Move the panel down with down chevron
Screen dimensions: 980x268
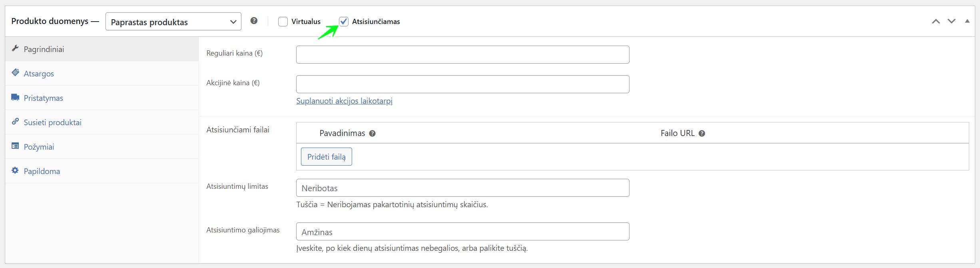[x=952, y=22]
